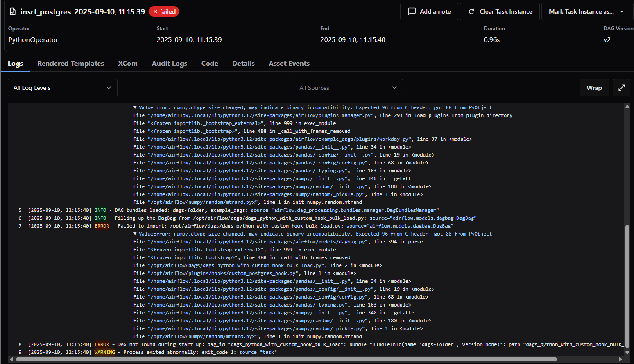Click the v2 DAG version value
634x364 pixels.
pyautogui.click(x=607, y=39)
